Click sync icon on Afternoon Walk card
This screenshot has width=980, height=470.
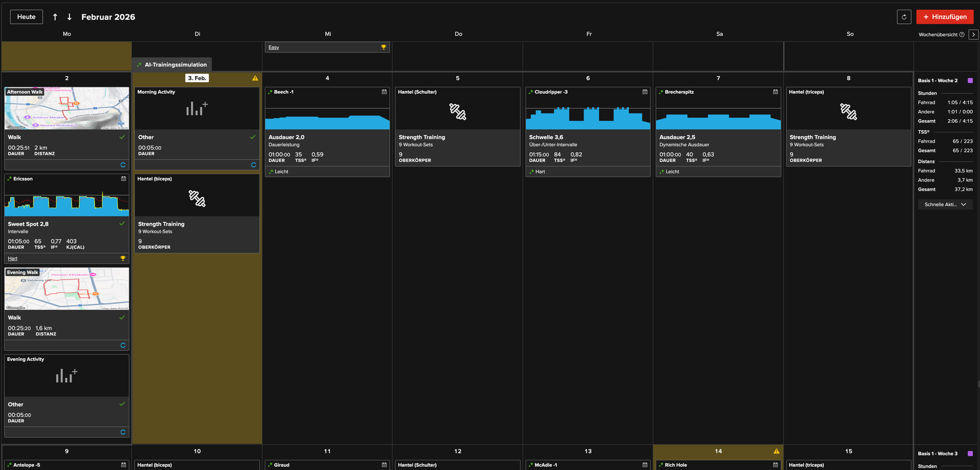tap(122, 165)
